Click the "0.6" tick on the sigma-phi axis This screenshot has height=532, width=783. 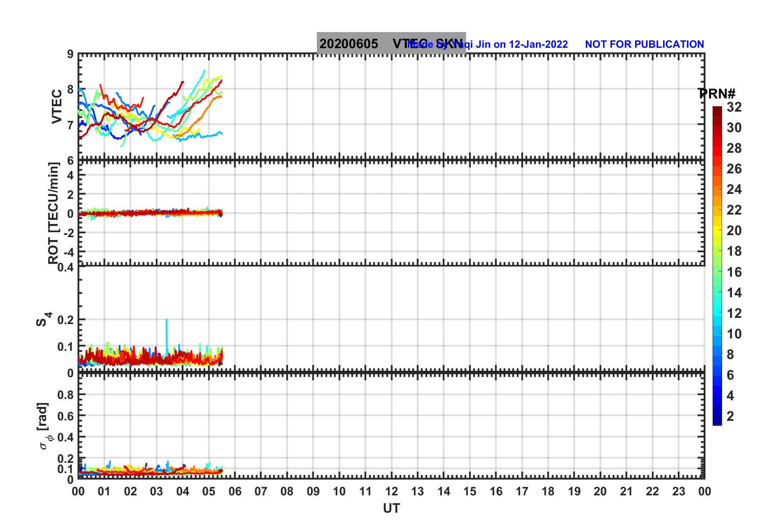click(x=66, y=416)
